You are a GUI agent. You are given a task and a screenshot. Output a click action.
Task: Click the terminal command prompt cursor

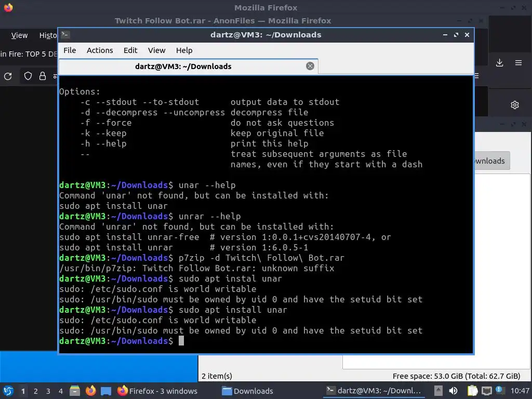pos(181,341)
